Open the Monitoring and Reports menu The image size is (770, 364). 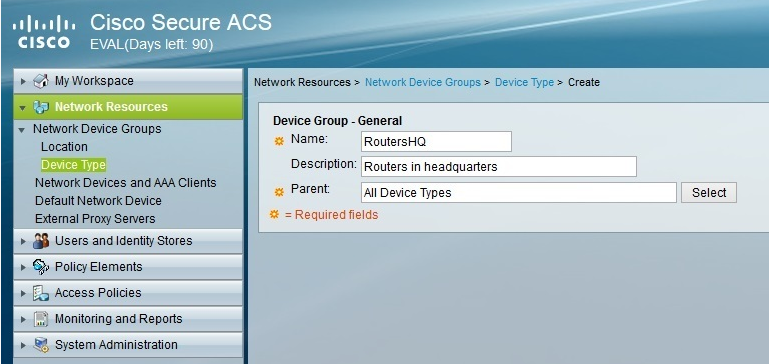[x=128, y=319]
